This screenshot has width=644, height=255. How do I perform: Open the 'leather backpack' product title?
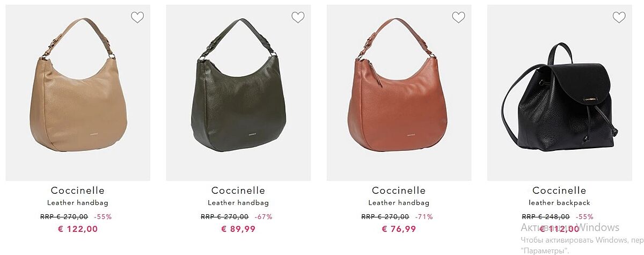[x=559, y=203]
